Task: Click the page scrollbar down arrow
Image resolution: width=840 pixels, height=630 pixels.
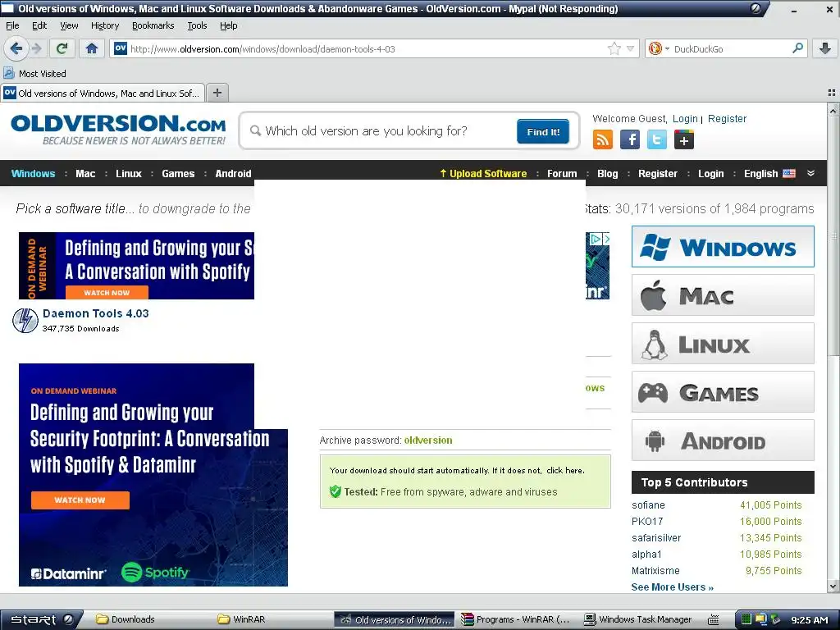Action: tap(833, 586)
